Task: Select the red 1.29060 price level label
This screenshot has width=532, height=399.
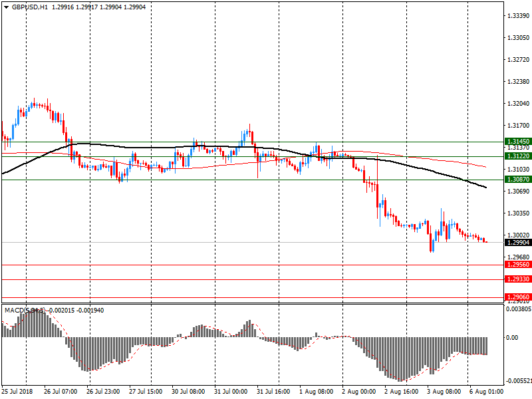Action: [517, 297]
